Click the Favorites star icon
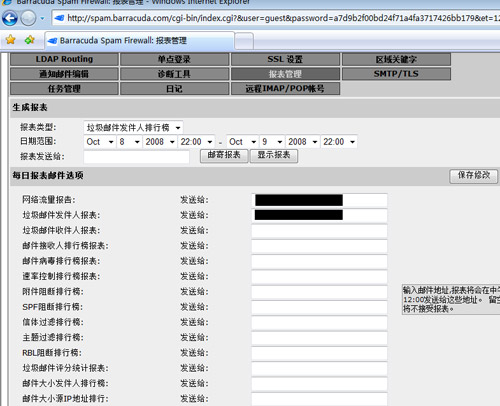 11,40
